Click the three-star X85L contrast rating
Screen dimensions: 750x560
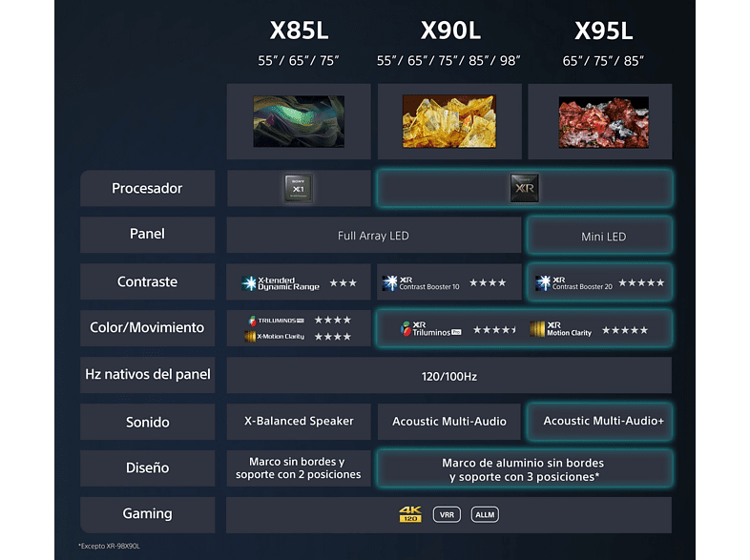[343, 283]
